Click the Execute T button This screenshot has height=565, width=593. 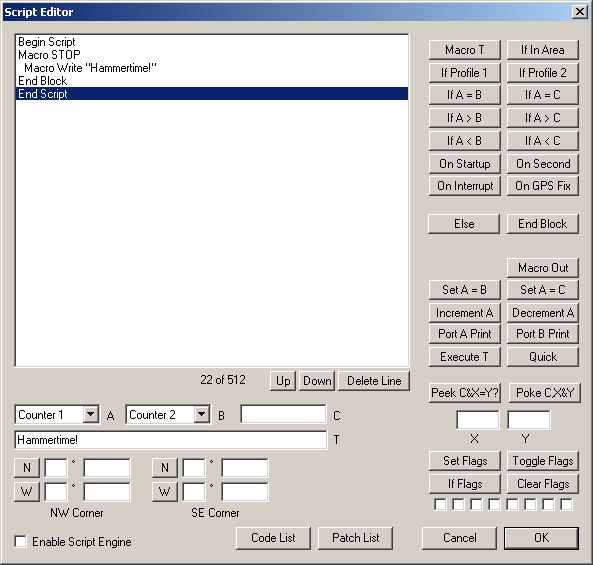pos(464,357)
